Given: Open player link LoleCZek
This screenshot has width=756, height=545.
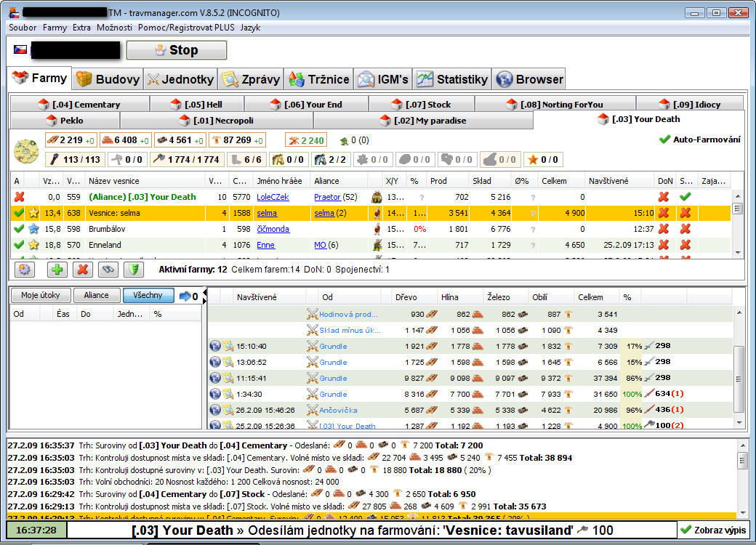Looking at the screenshot, I should coord(273,197).
